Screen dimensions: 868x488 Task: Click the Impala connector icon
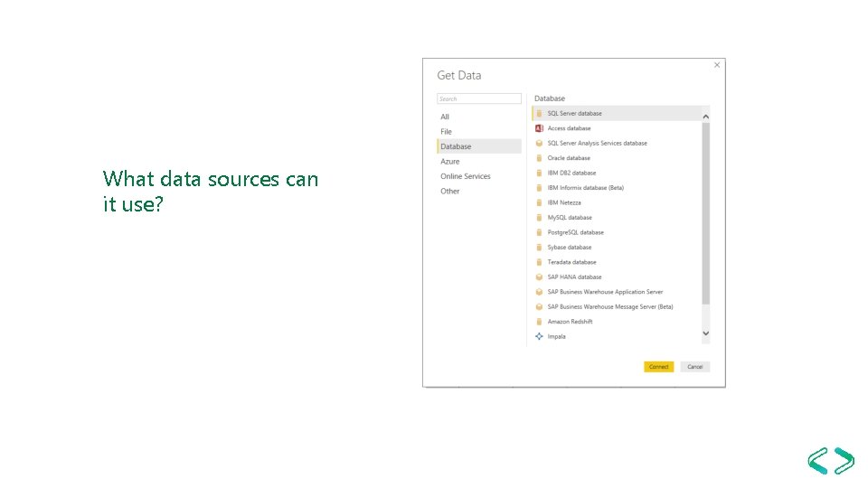539,336
